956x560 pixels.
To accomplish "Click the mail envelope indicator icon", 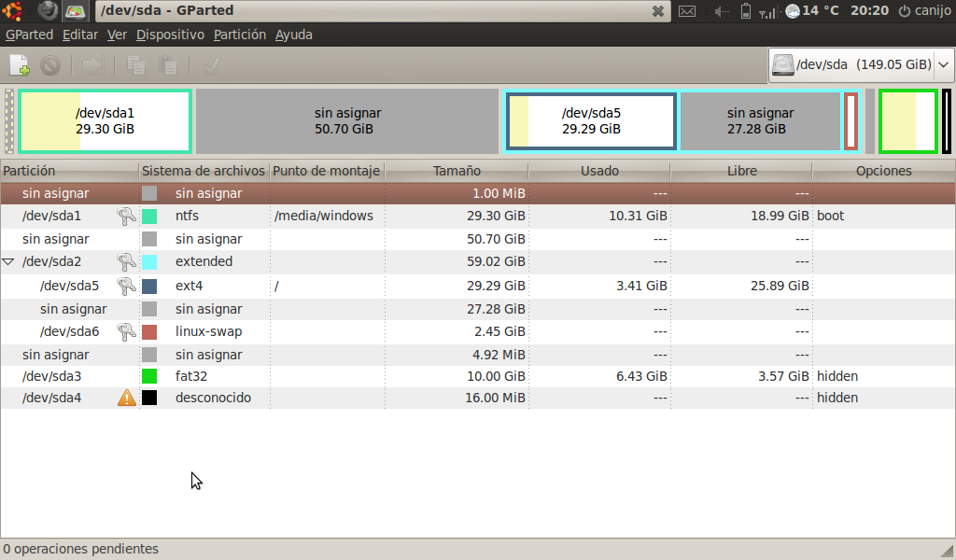I will 687,11.
